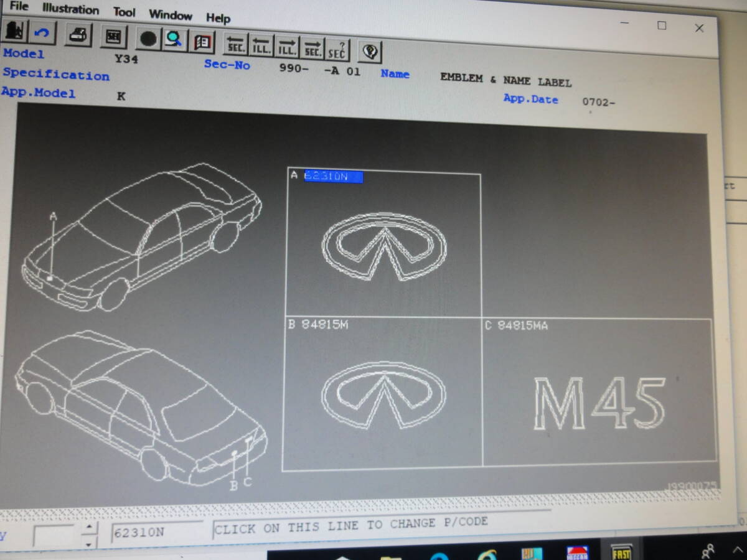Open the FAST app in the taskbar
Viewport: 747px width, 560px height.
621,551
